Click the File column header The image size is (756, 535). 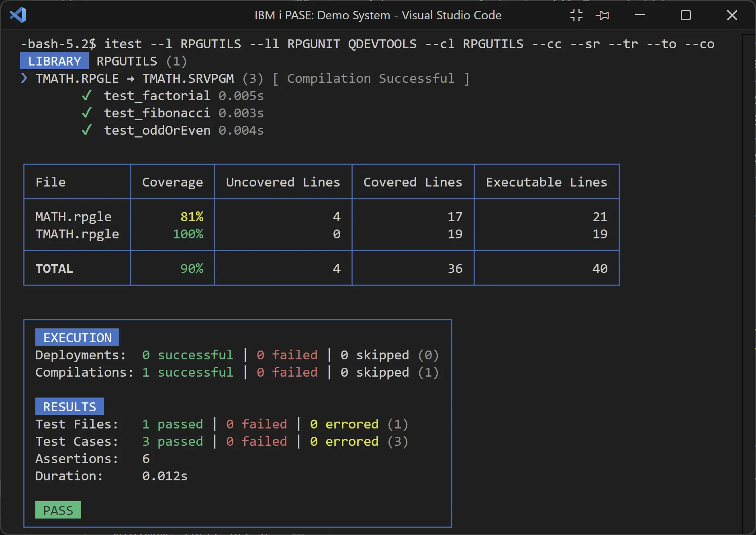point(51,182)
